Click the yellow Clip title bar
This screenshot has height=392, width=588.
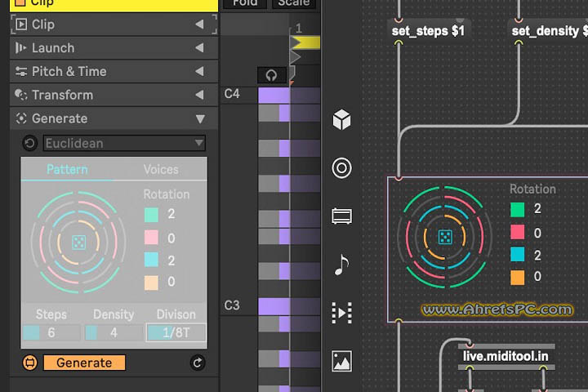click(114, 5)
